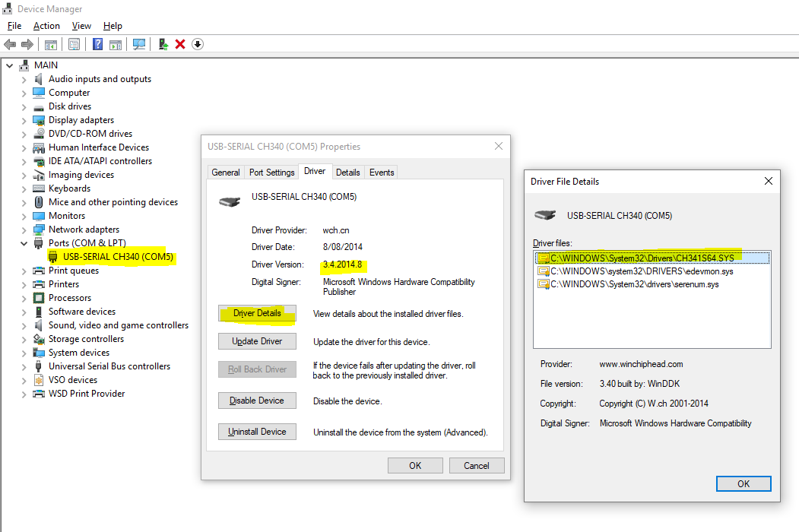Click the Printers icon in tree
799x532 pixels.
click(x=39, y=284)
